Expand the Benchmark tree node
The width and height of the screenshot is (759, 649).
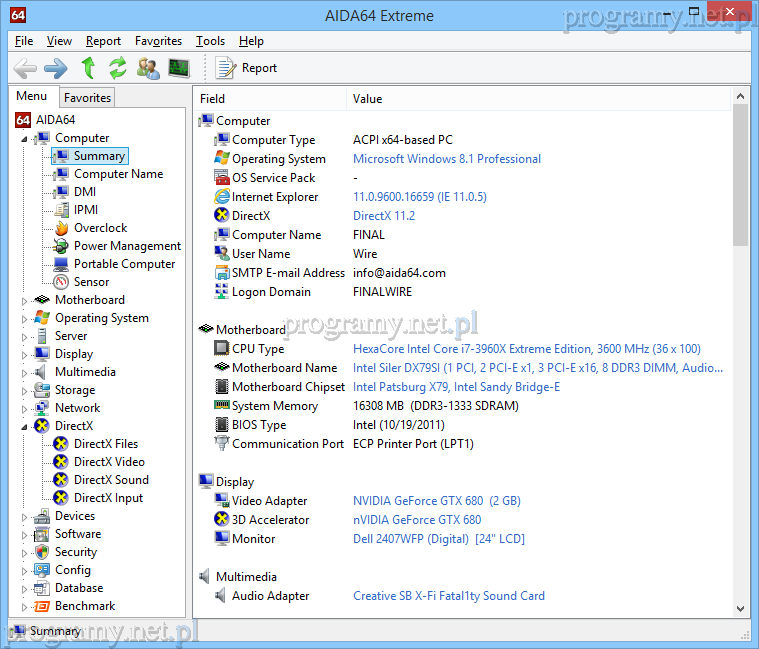click(26, 606)
